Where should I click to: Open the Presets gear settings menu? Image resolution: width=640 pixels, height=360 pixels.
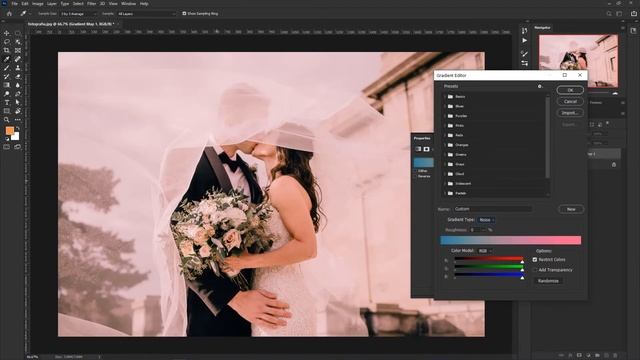[x=540, y=86]
